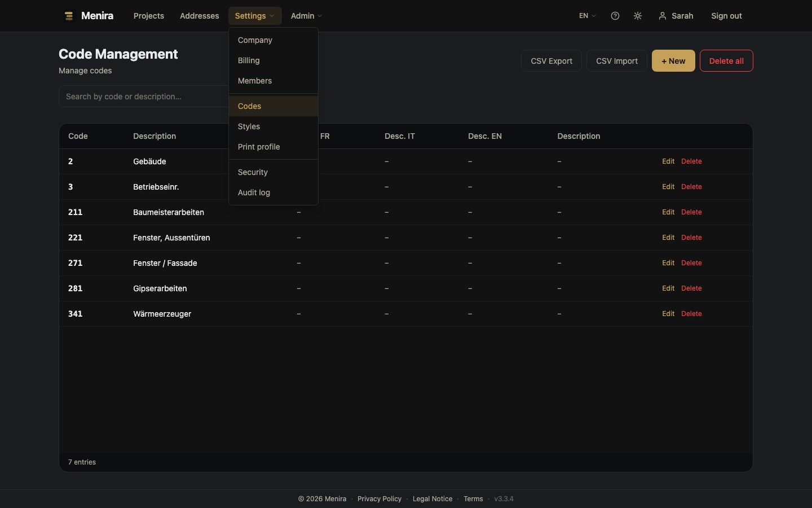Screen dimensions: 812x508
Task: Edit code 2 Gebäude
Action: [x=668, y=161]
